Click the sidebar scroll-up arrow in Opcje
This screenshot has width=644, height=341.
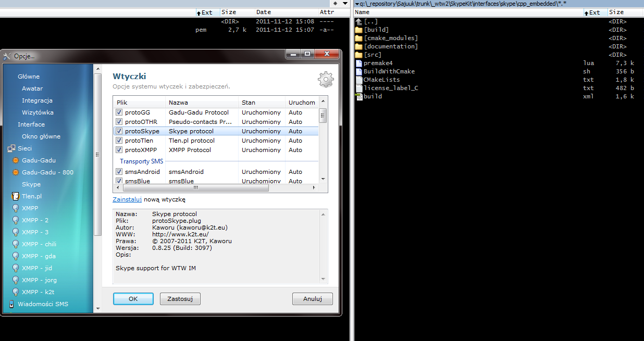[97, 69]
